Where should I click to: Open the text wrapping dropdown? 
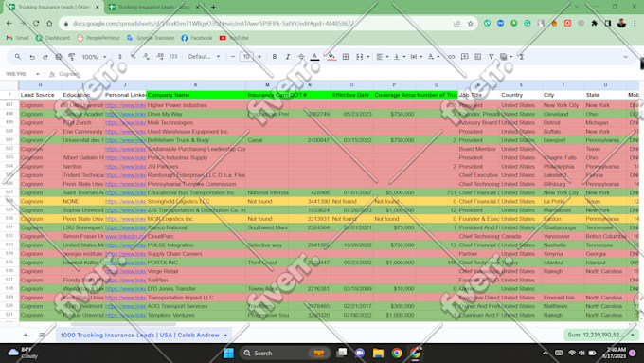coord(417,57)
